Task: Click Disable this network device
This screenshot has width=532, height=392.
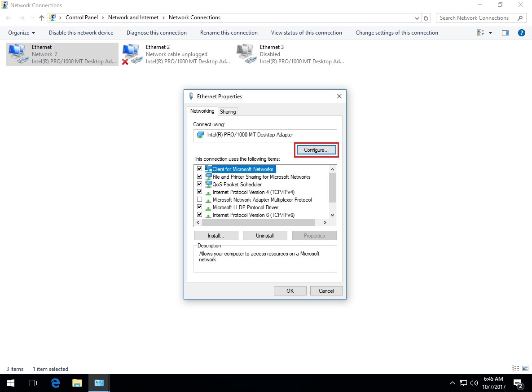Action: pos(81,33)
